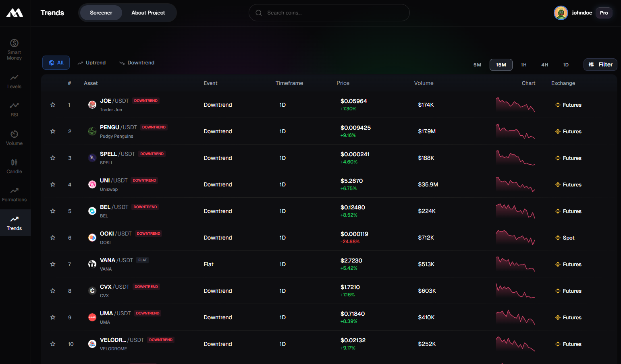The height and width of the screenshot is (364, 621).
Task: Toggle favorite star for UNI/USDT
Action: [53, 184]
